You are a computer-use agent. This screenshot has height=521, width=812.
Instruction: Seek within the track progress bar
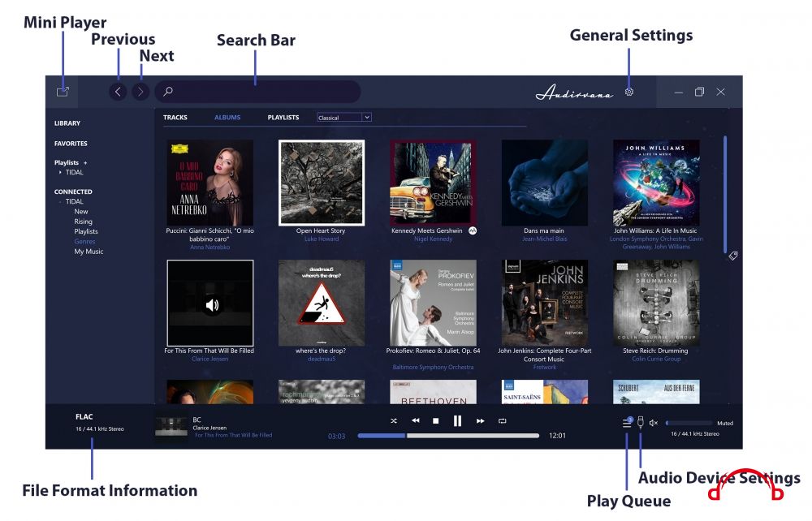448,436
